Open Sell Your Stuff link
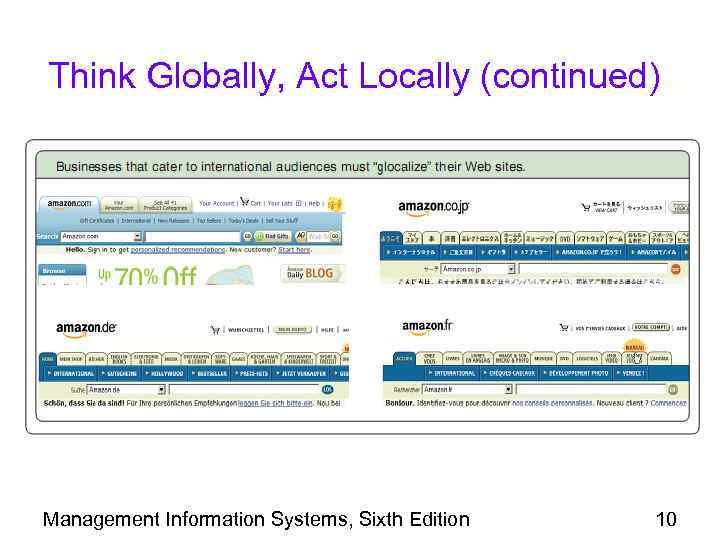The width and height of the screenshot is (720, 540). [x=281, y=220]
